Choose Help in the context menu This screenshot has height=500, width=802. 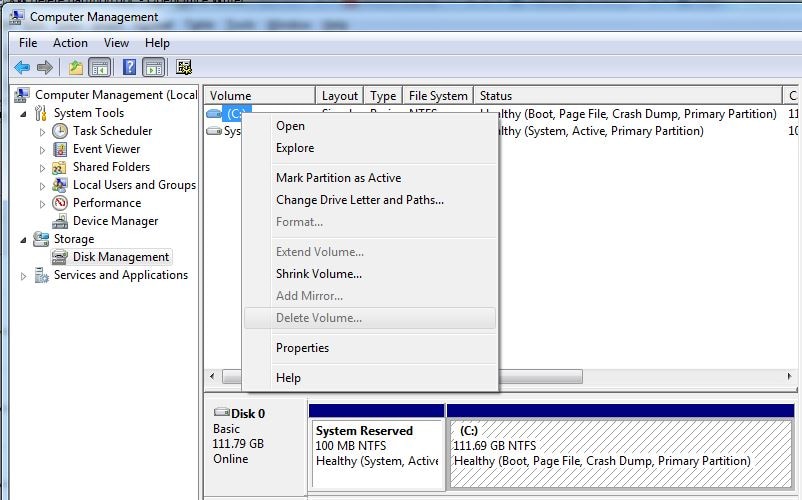(x=369, y=378)
